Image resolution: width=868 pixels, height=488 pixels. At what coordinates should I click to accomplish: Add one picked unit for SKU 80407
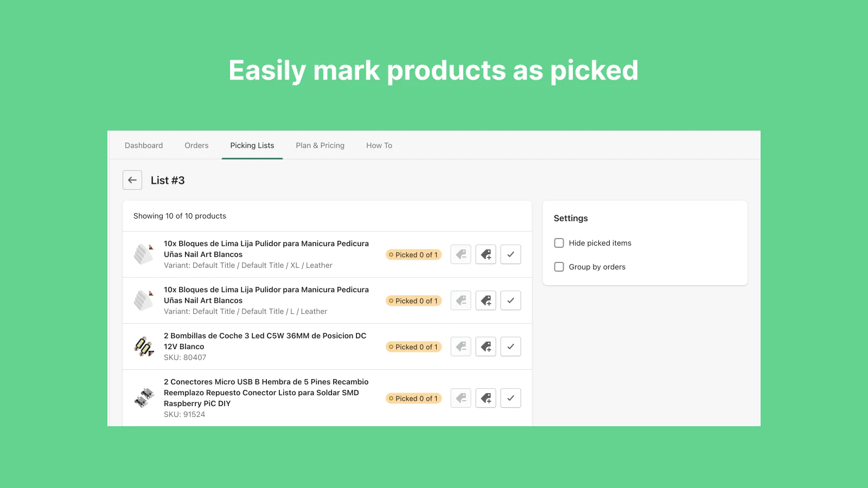click(486, 346)
